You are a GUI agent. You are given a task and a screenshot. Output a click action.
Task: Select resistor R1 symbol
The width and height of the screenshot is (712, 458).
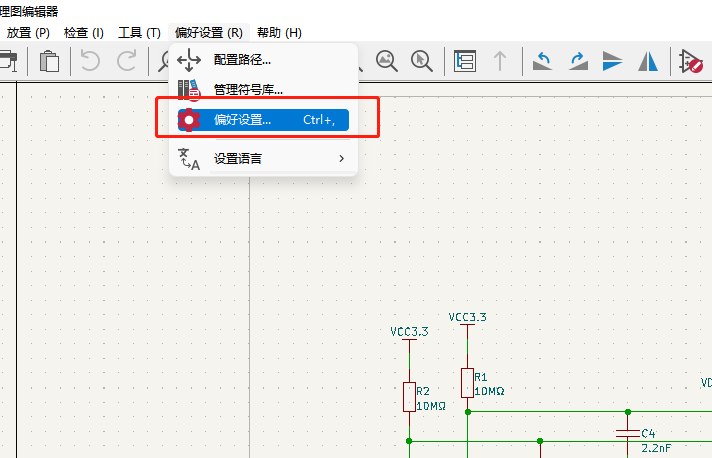pos(467,383)
